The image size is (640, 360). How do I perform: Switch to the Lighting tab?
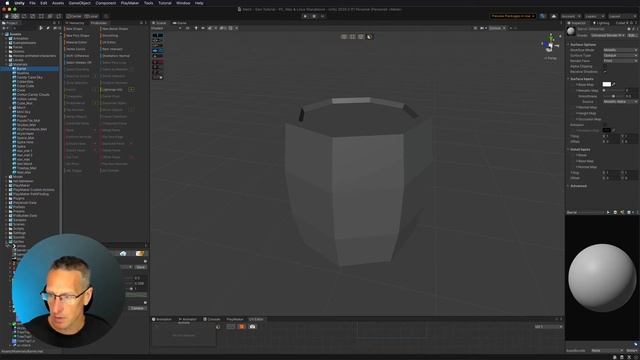pos(601,23)
